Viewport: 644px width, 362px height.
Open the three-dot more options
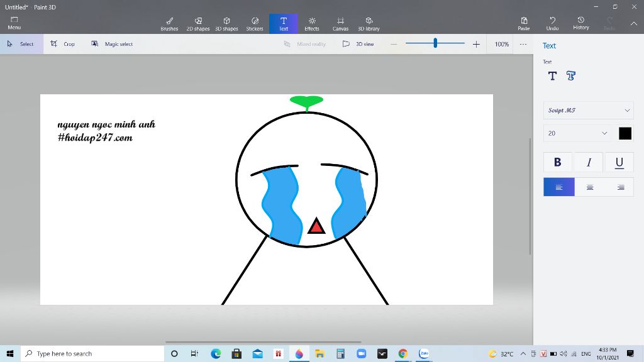[x=523, y=44]
